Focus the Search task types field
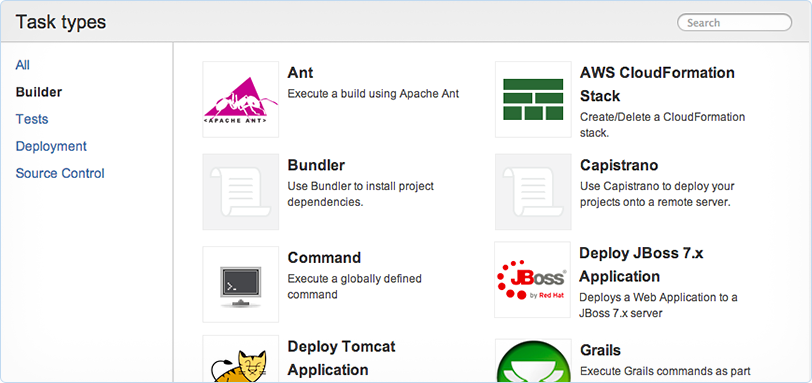The width and height of the screenshot is (812, 383). tap(734, 22)
